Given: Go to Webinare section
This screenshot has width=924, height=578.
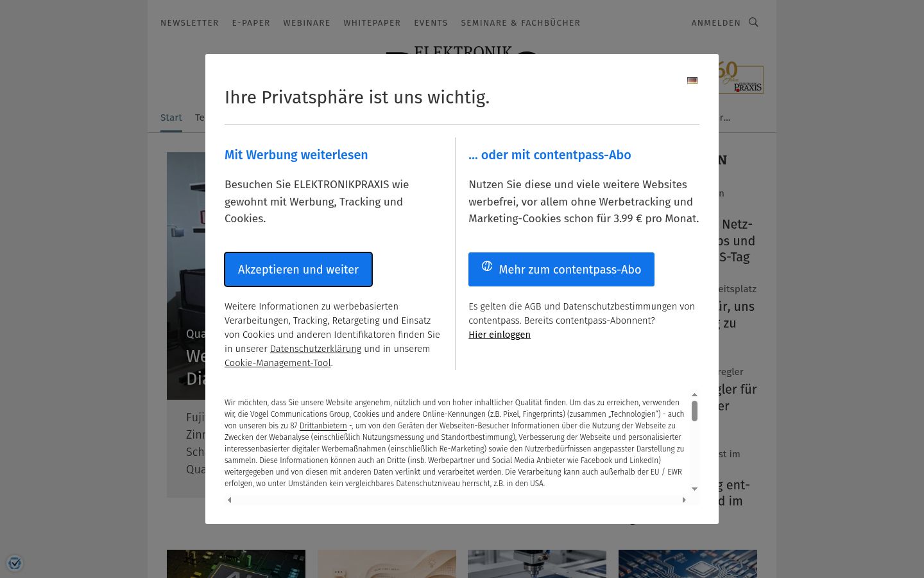Looking at the screenshot, I should point(307,23).
